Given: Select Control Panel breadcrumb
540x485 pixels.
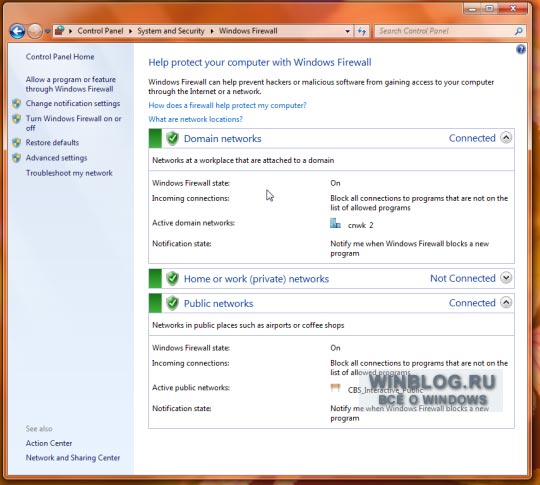Looking at the screenshot, I should point(100,31).
